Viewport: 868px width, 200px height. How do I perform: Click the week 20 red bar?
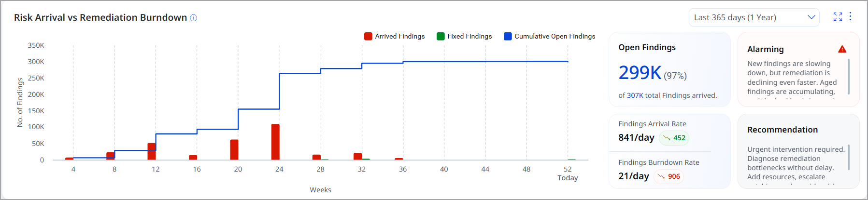(x=234, y=149)
